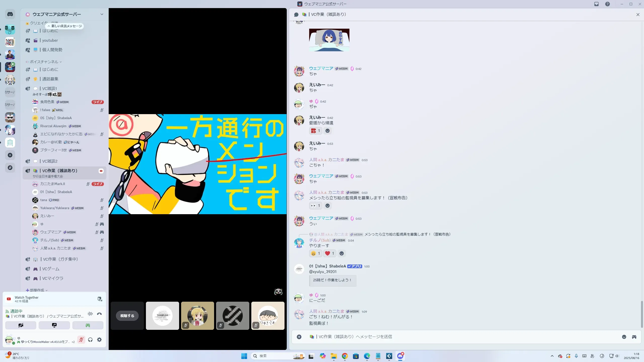
Task: Join the VCゲーム voice channel
Action: 51,269
